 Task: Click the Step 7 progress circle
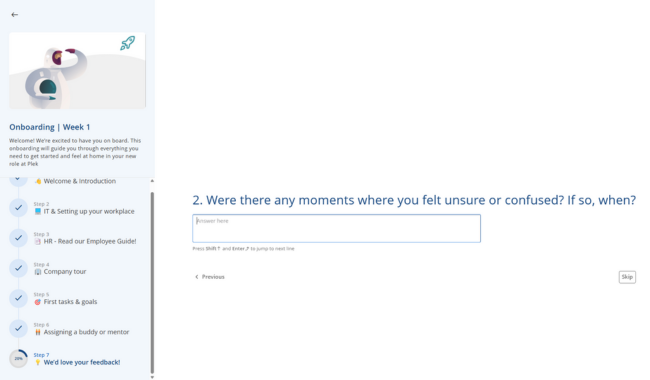point(18,359)
